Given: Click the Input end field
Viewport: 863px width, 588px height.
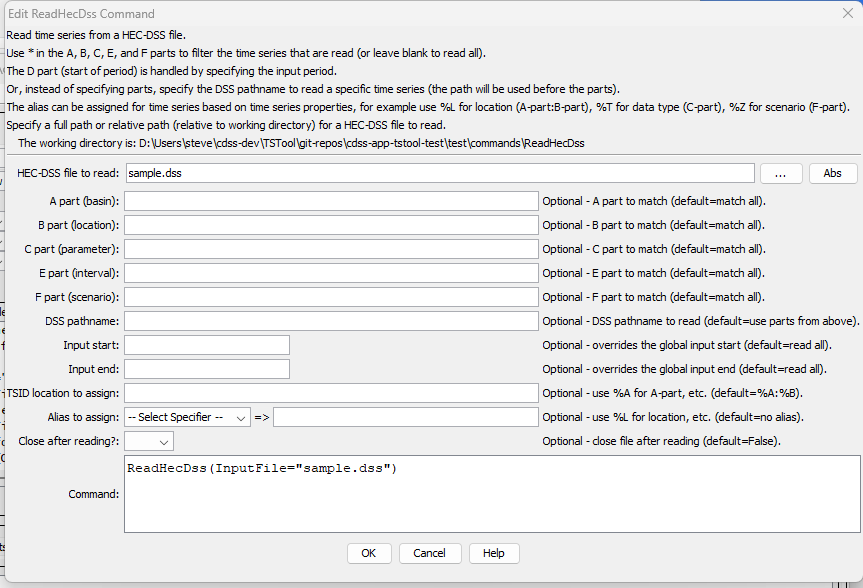Looking at the screenshot, I should coord(206,369).
